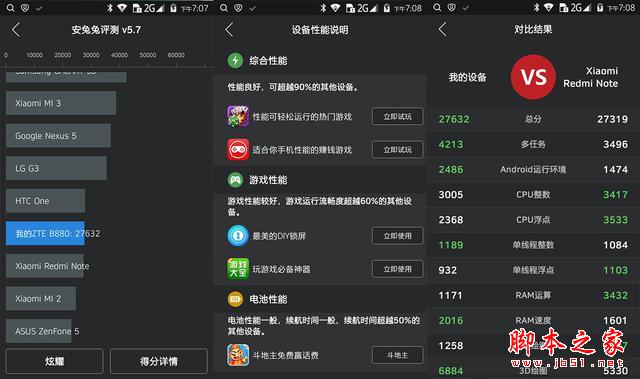Select the Google Nexus 5 bar
This screenshot has width=640, height=379.
[x=58, y=135]
